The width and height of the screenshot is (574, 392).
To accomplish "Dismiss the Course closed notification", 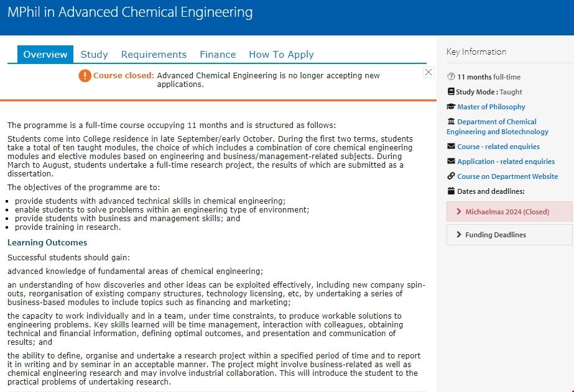I will pyautogui.click(x=428, y=72).
